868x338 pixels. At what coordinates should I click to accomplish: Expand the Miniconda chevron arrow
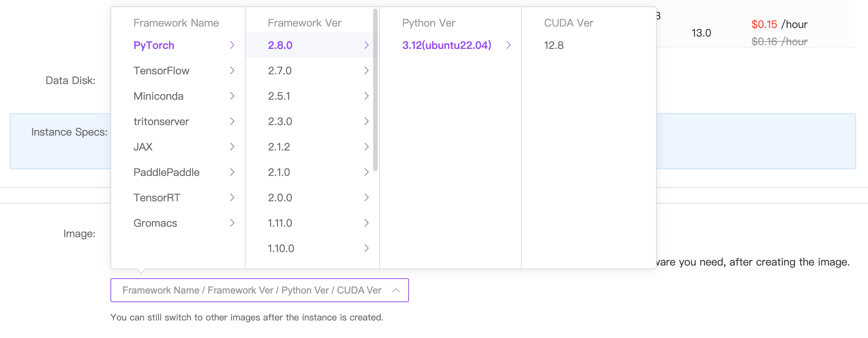click(x=232, y=96)
